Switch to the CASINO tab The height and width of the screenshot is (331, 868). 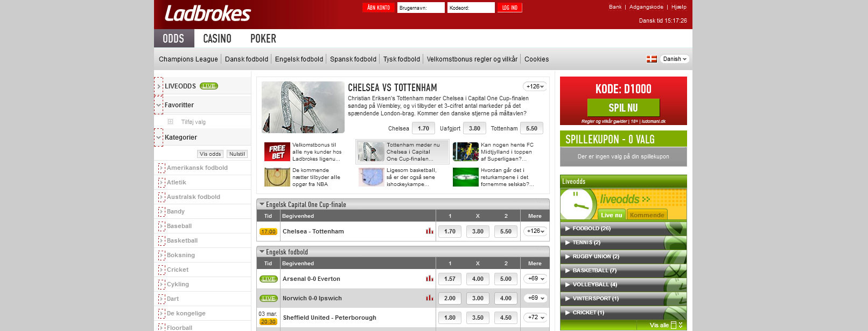[217, 39]
